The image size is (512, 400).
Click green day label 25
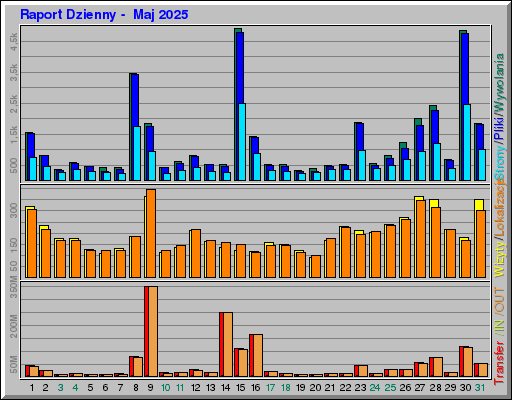coord(390,388)
